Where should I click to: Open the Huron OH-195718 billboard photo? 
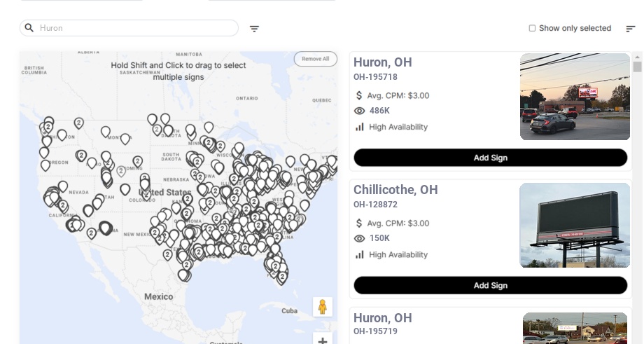(x=575, y=97)
